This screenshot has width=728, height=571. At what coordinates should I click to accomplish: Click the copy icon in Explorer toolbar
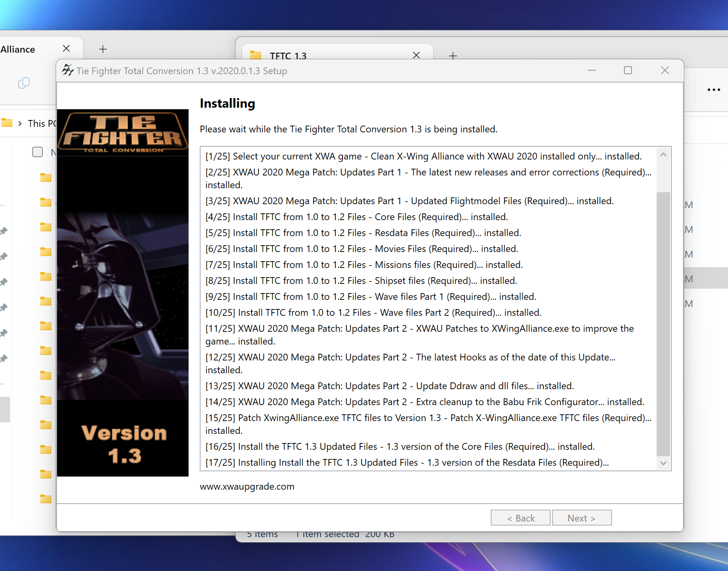24,83
